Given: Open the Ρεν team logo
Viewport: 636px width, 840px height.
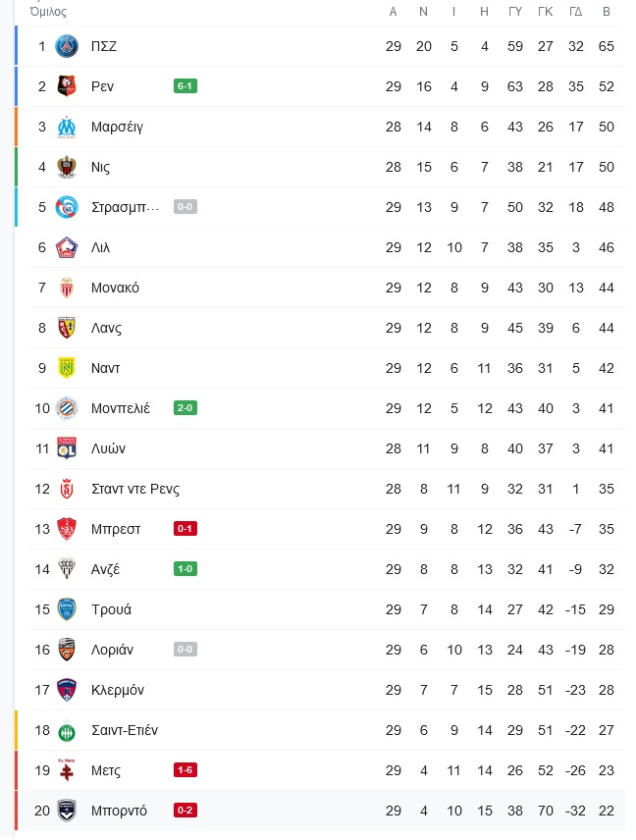Looking at the screenshot, I should [67, 86].
